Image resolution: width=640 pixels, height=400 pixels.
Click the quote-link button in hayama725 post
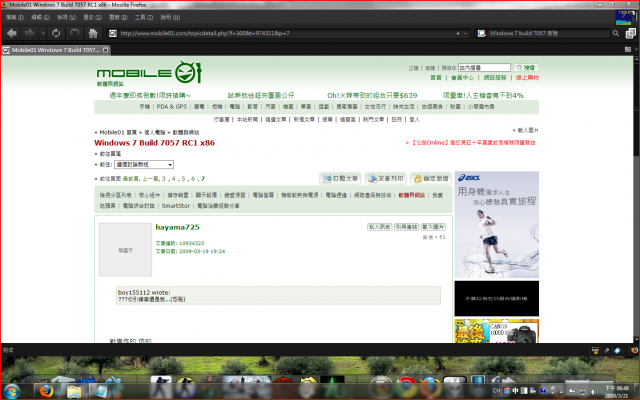pyautogui.click(x=407, y=227)
